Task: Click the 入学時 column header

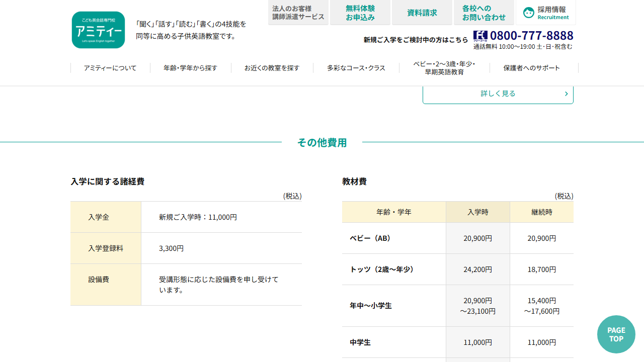Action: [x=478, y=212]
